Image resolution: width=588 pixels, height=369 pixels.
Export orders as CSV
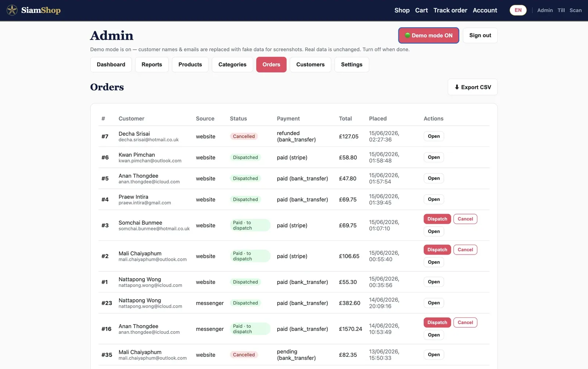(473, 87)
